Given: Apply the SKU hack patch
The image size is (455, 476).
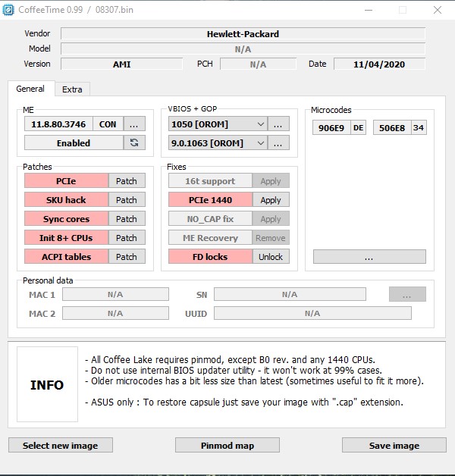Looking at the screenshot, I should tap(127, 200).
